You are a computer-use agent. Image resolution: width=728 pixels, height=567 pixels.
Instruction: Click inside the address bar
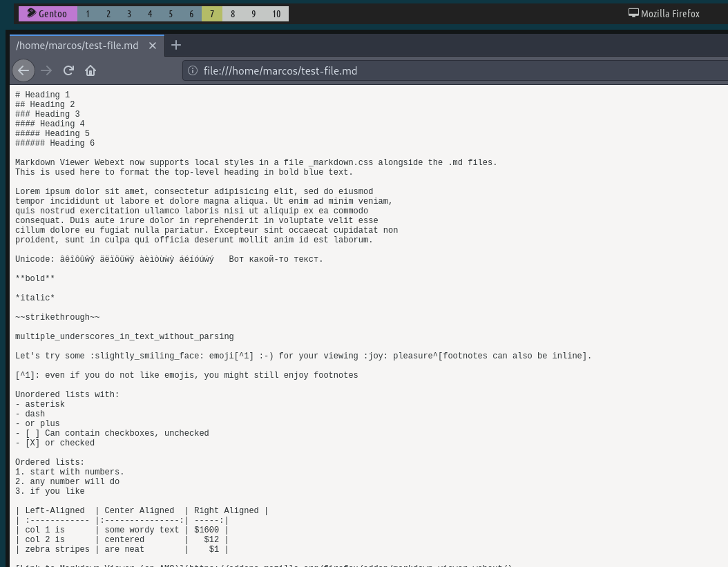345,70
